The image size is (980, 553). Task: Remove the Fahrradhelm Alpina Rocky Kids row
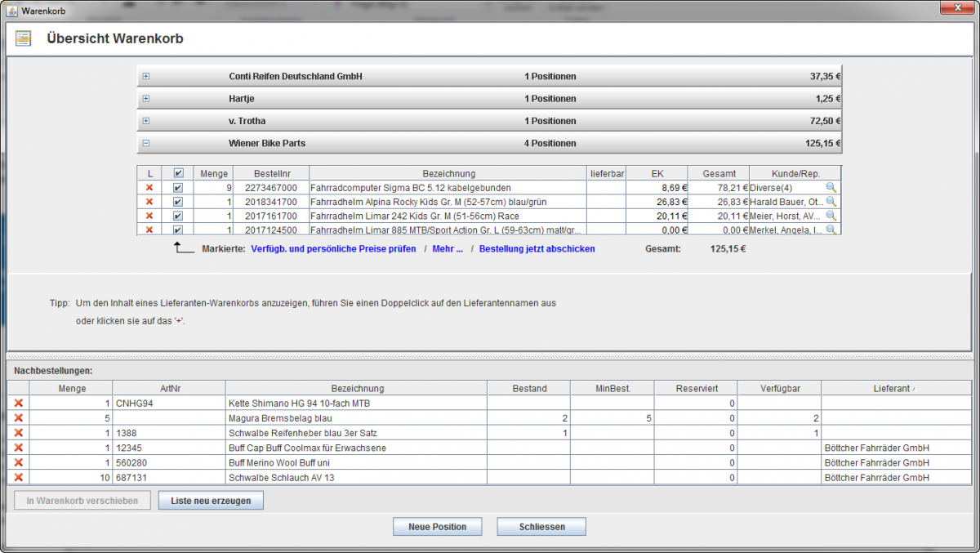149,202
